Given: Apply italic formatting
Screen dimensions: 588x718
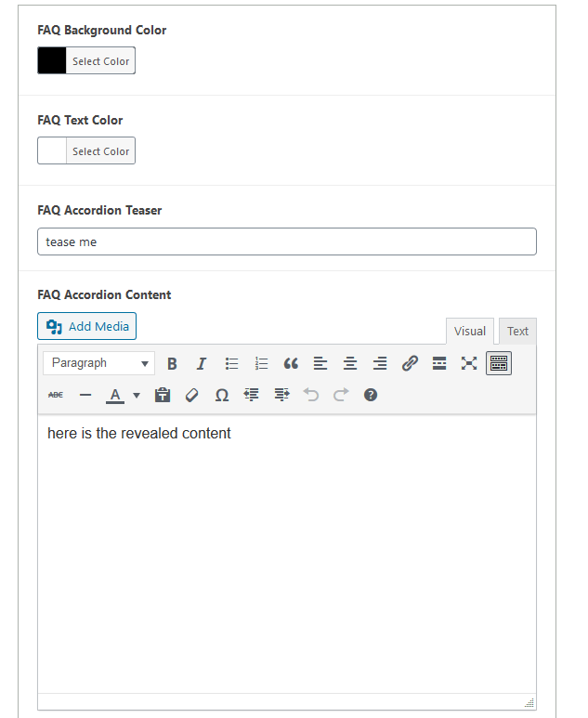Looking at the screenshot, I should click(201, 363).
